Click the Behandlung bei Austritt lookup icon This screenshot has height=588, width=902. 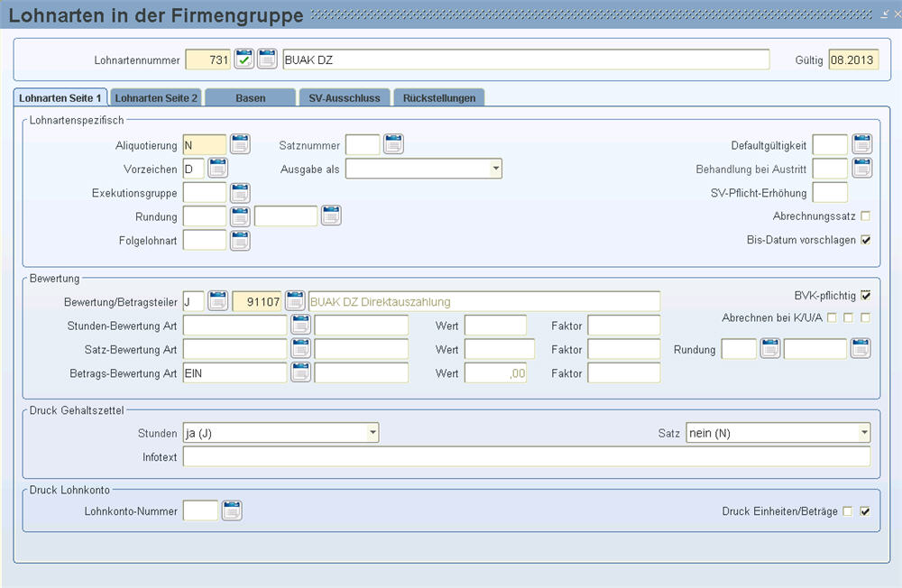tap(862, 169)
